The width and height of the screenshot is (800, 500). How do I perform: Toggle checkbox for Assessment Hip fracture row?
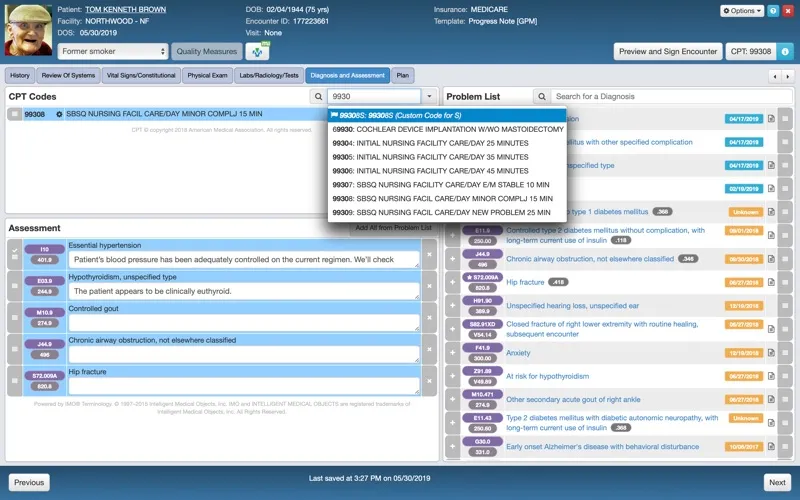click(15, 381)
